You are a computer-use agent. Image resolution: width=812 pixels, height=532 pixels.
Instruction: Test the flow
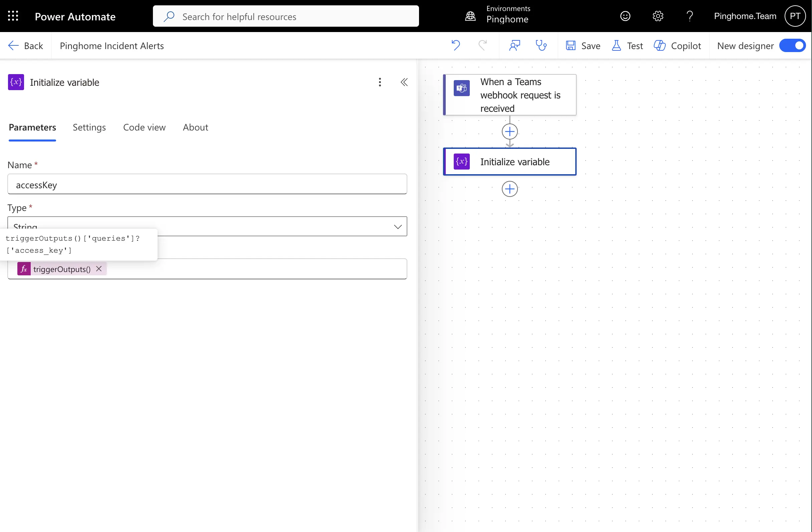627,45
